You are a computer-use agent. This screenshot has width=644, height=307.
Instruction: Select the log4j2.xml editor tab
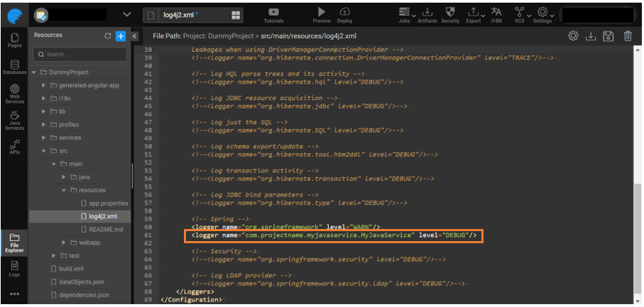pos(181,15)
